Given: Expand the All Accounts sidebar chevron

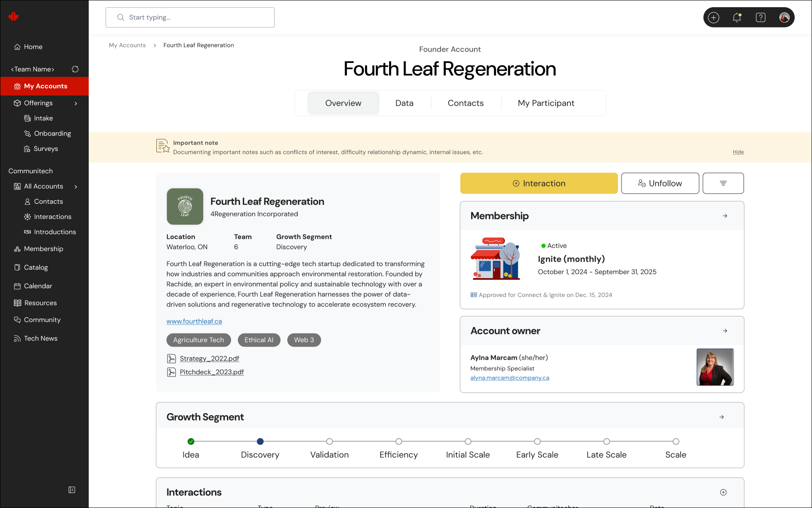Looking at the screenshot, I should [76, 186].
